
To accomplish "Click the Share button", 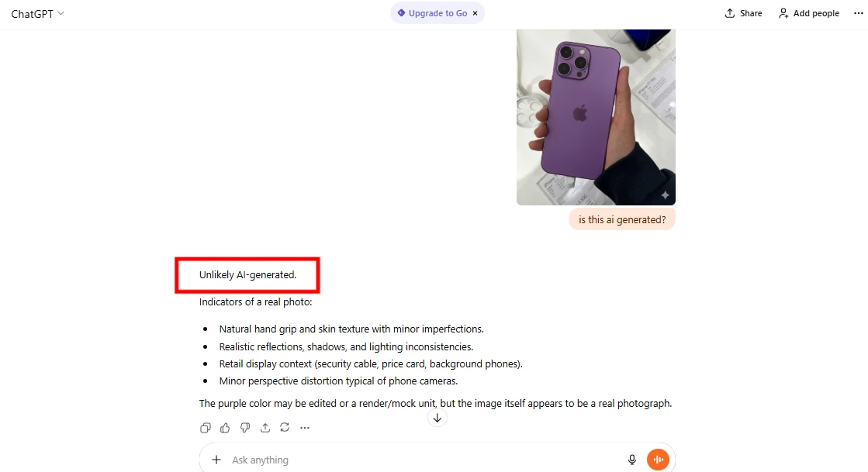I will pyautogui.click(x=743, y=13).
